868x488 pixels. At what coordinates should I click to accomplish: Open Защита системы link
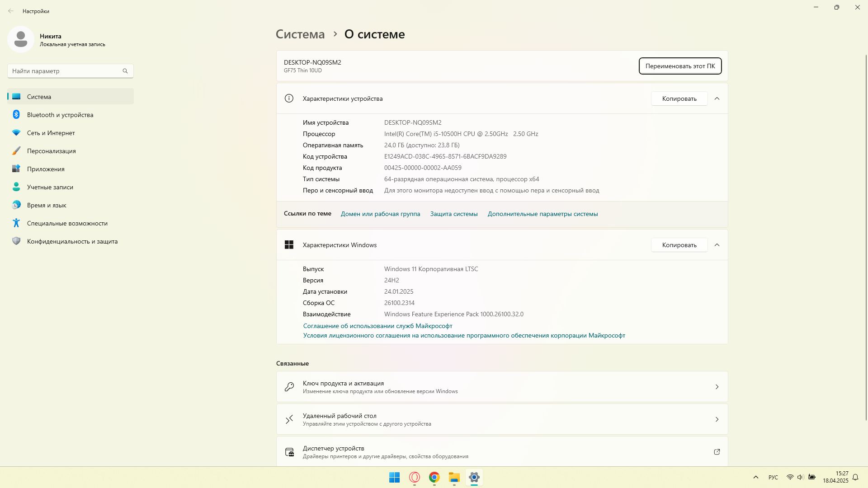point(454,214)
